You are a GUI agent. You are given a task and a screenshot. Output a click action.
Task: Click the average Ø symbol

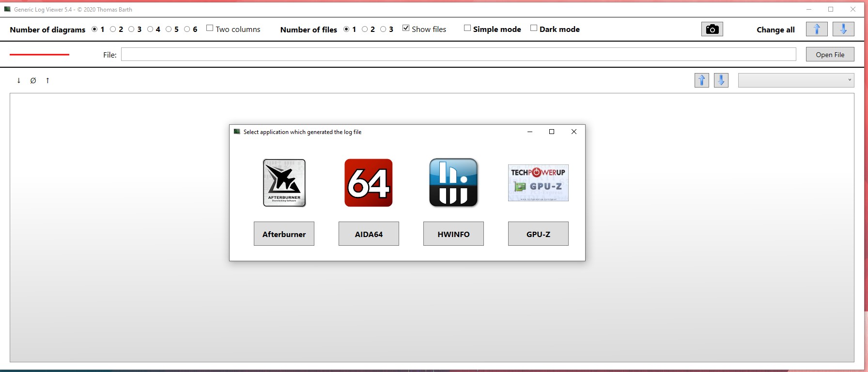click(x=33, y=81)
